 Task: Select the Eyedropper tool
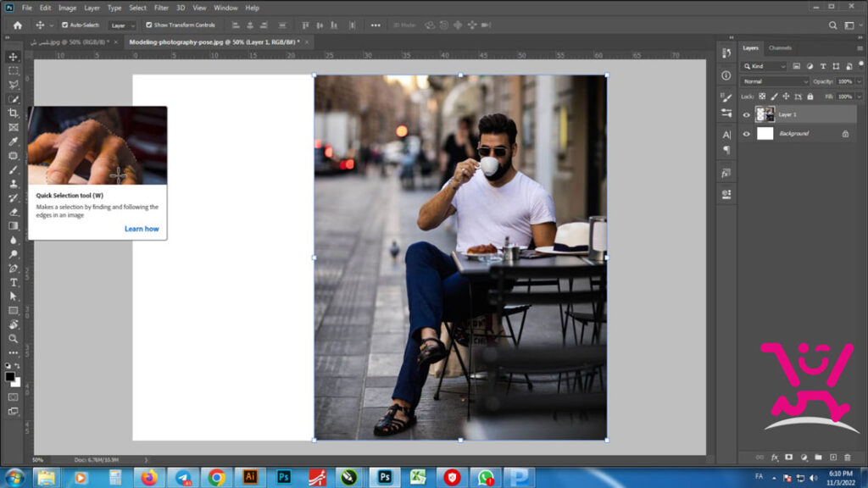(x=14, y=141)
